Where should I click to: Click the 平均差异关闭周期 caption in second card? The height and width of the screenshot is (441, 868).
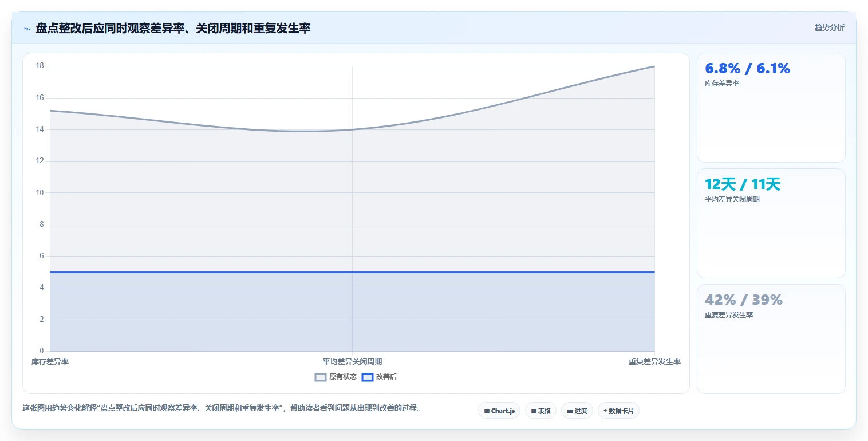tap(732, 199)
